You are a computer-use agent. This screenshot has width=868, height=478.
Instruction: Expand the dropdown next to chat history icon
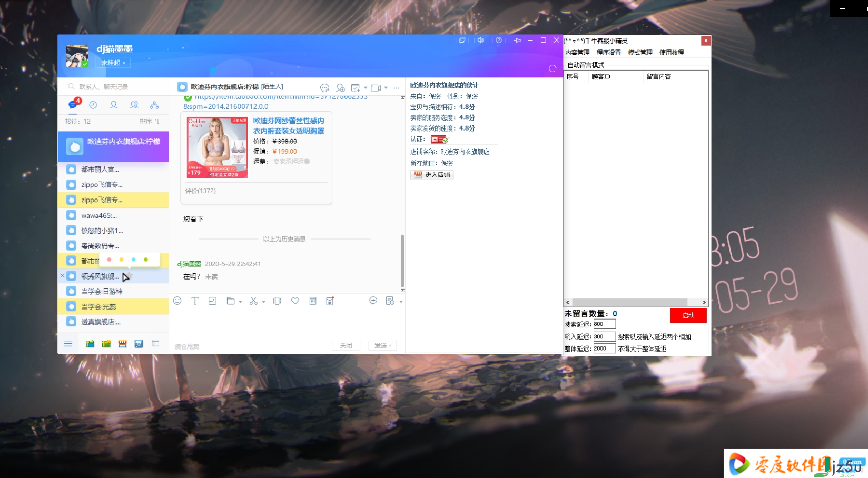tap(401, 302)
